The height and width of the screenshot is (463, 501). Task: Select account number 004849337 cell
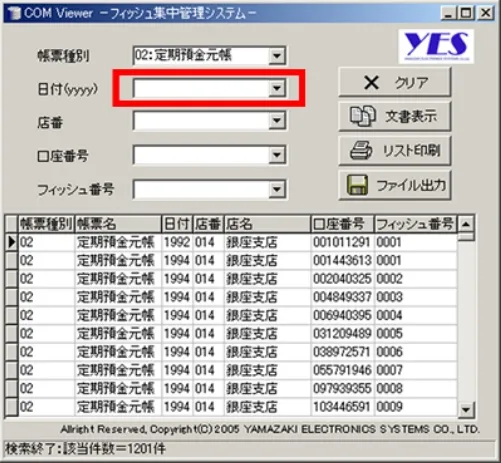[x=342, y=297]
